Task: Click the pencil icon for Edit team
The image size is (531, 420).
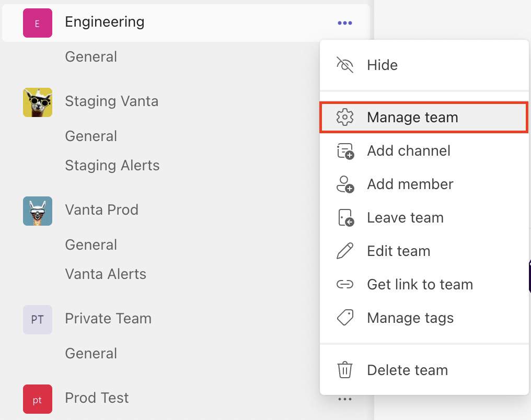Action: [345, 251]
